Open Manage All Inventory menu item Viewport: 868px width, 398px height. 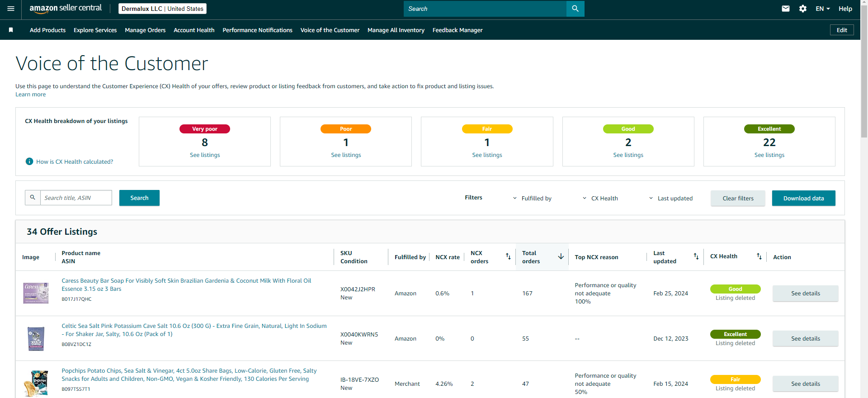click(396, 30)
